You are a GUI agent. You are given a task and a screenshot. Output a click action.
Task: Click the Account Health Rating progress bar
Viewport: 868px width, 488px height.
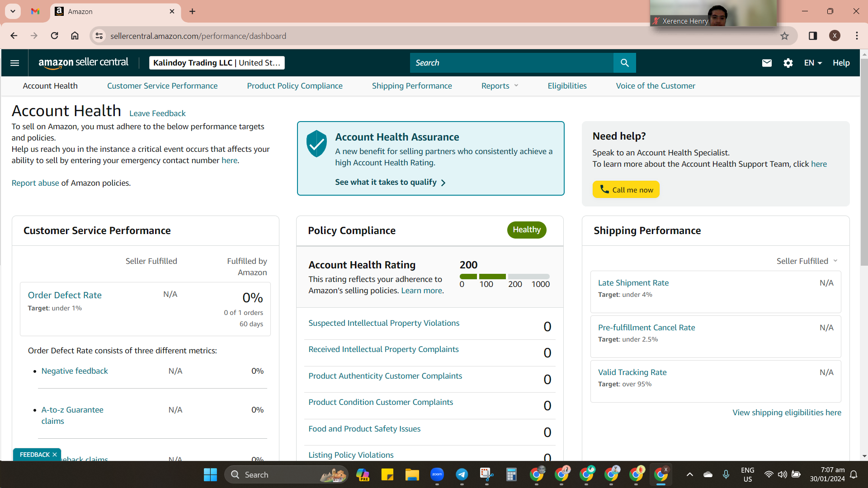[x=505, y=277]
